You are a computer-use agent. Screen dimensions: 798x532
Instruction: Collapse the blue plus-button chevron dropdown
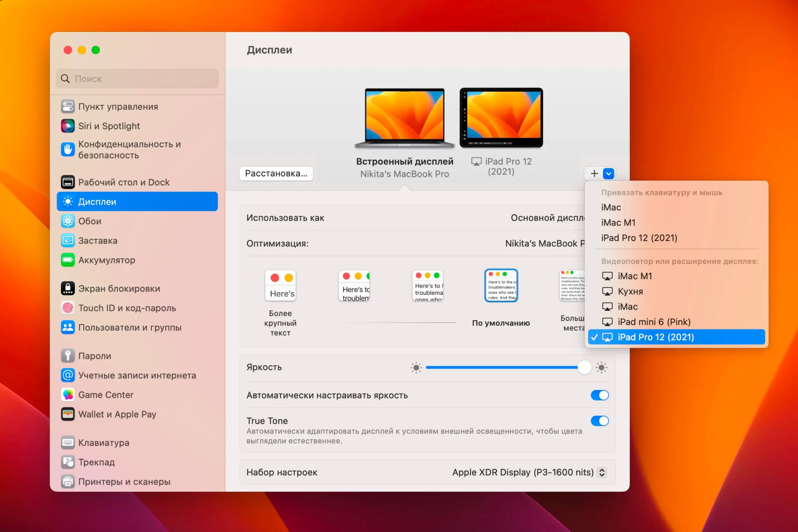point(608,174)
